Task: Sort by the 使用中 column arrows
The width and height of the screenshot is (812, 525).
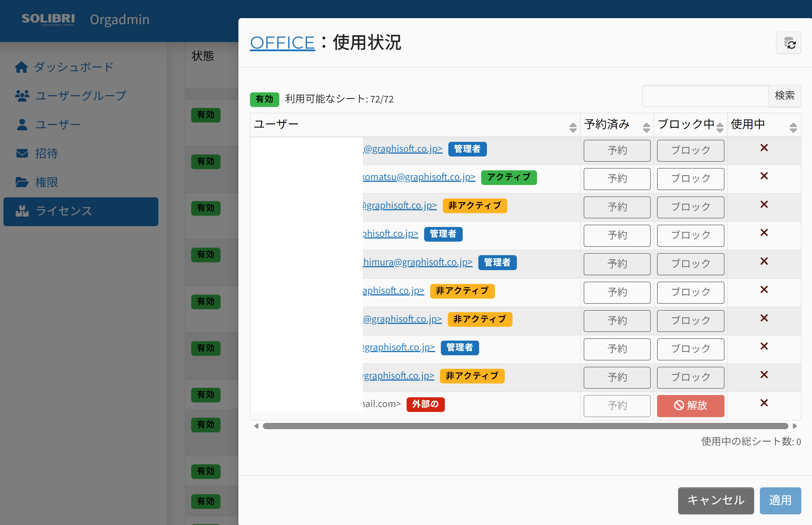Action: 793,127
